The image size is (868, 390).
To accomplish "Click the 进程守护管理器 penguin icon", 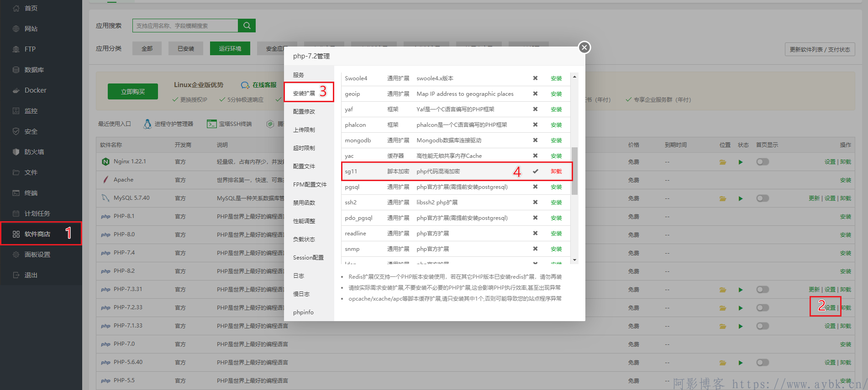I will pos(147,124).
